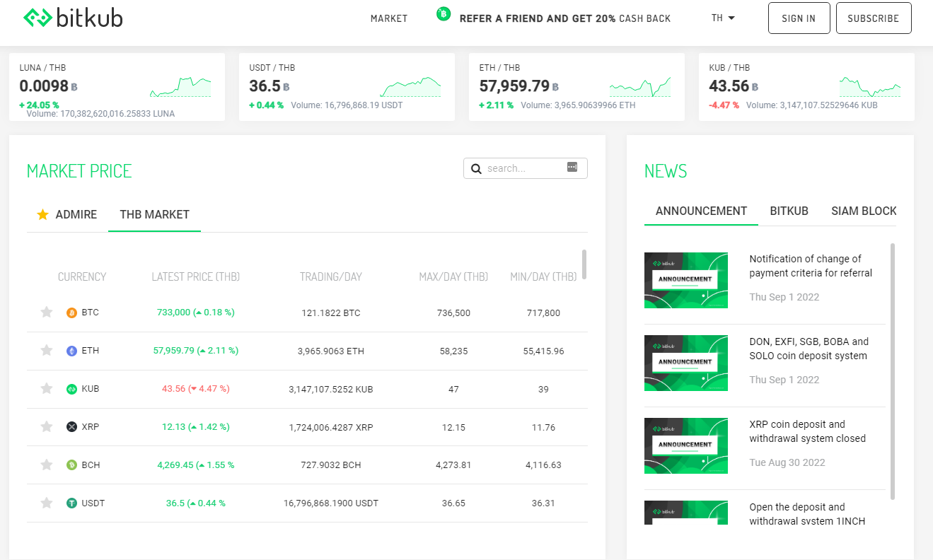
Task: Open the LUNA / THB sparkline chart
Action: [180, 88]
